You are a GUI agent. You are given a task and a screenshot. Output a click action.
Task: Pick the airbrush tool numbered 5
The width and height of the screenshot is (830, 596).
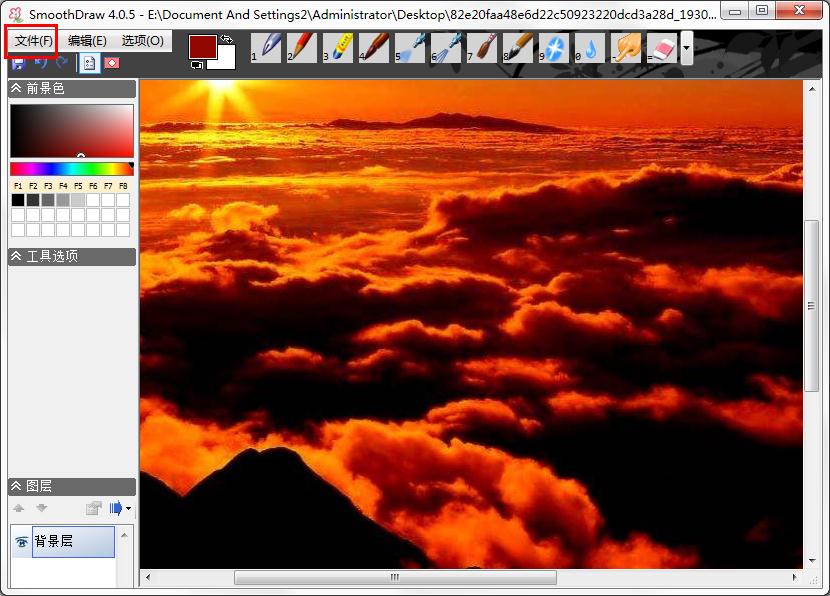(411, 47)
